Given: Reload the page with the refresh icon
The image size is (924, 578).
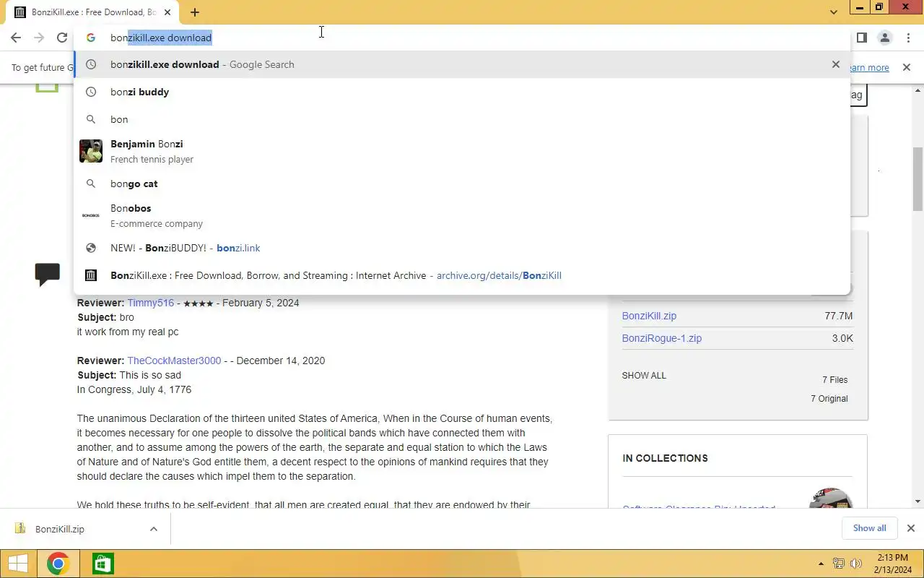Looking at the screenshot, I should point(62,38).
